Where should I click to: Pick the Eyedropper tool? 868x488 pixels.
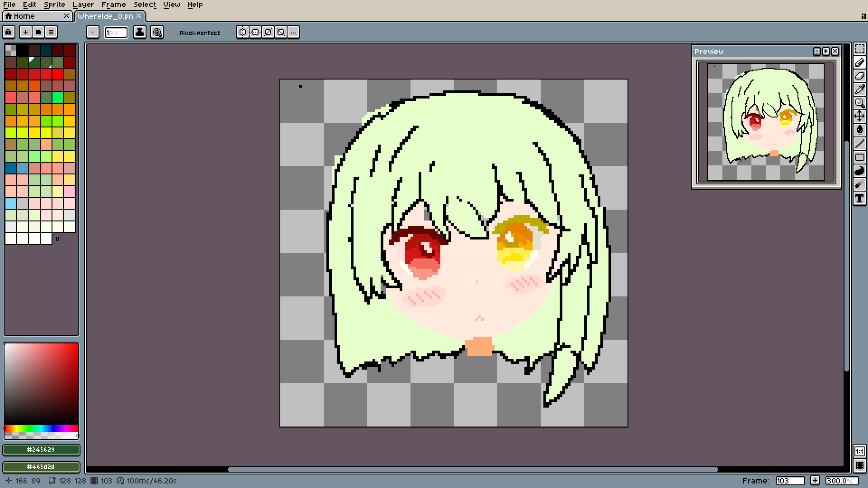click(x=859, y=89)
